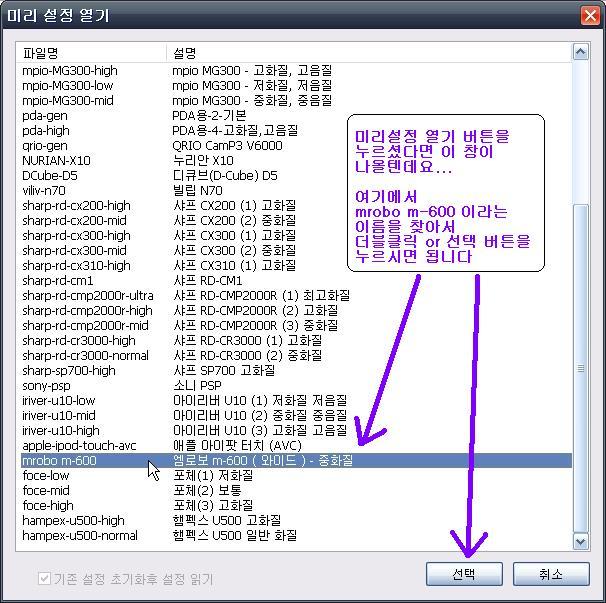This screenshot has height=603, width=606.
Task: Select the iriver-u10-high preset
Action: 296,431
